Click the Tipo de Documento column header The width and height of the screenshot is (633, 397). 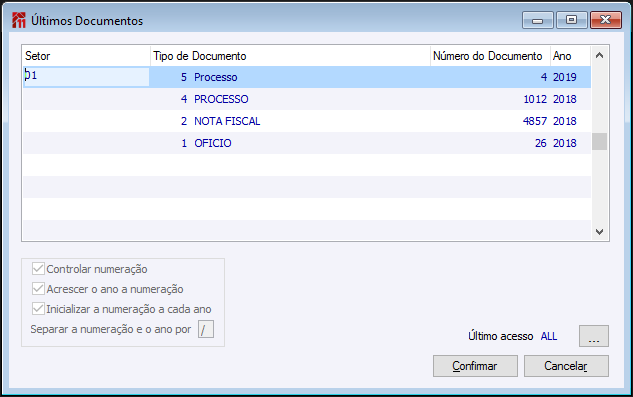[290, 56]
